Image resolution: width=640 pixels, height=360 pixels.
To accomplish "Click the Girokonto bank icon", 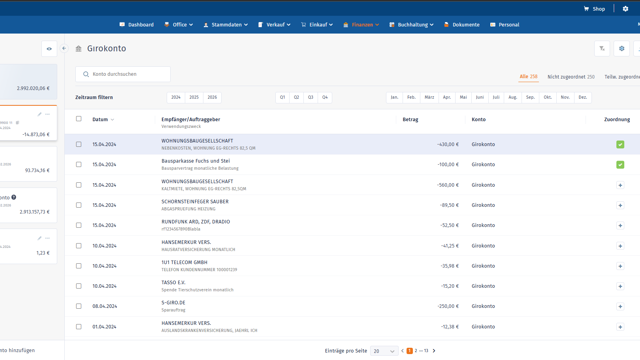I will point(78,49).
